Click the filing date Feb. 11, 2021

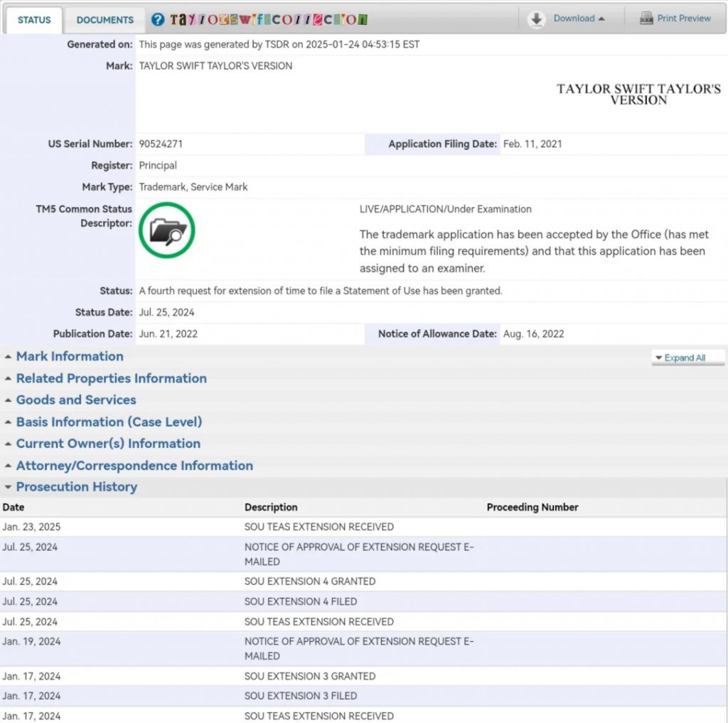tap(532, 144)
